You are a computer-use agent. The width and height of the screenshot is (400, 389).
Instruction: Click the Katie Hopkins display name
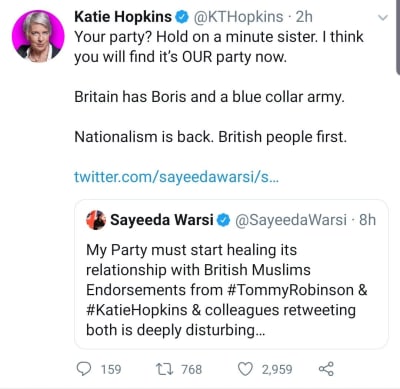tap(123, 17)
